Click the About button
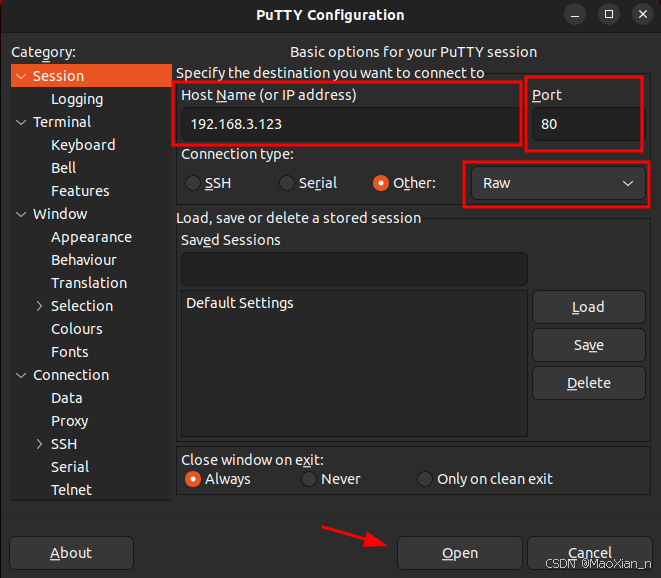 coord(71,553)
